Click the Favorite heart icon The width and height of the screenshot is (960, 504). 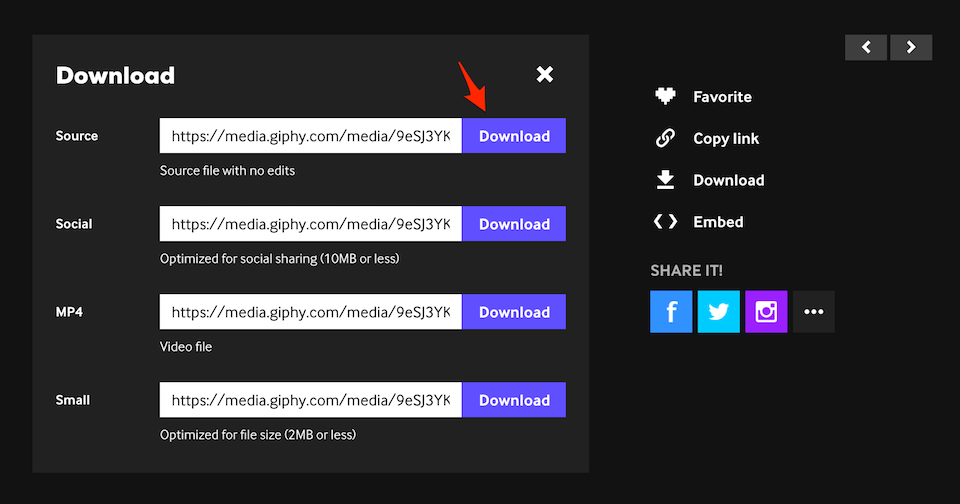click(665, 96)
